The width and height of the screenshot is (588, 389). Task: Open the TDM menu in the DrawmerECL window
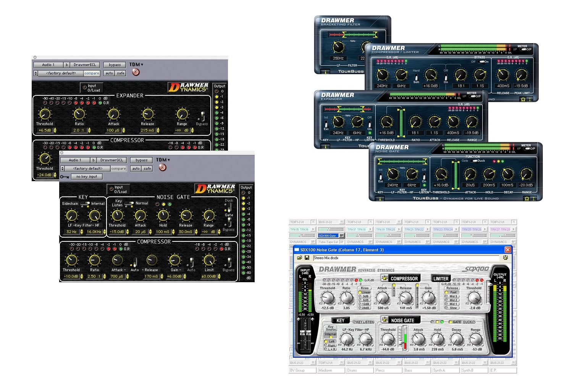(x=136, y=64)
